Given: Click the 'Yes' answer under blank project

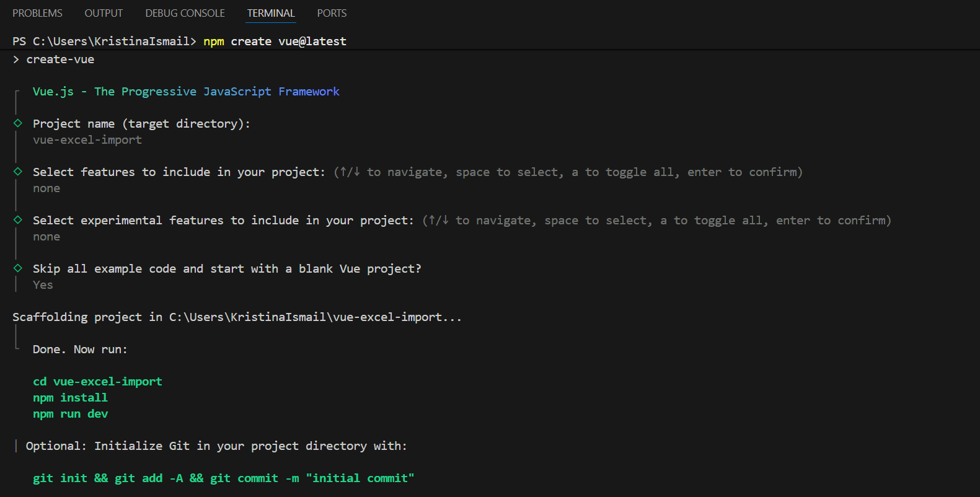Looking at the screenshot, I should pos(43,285).
